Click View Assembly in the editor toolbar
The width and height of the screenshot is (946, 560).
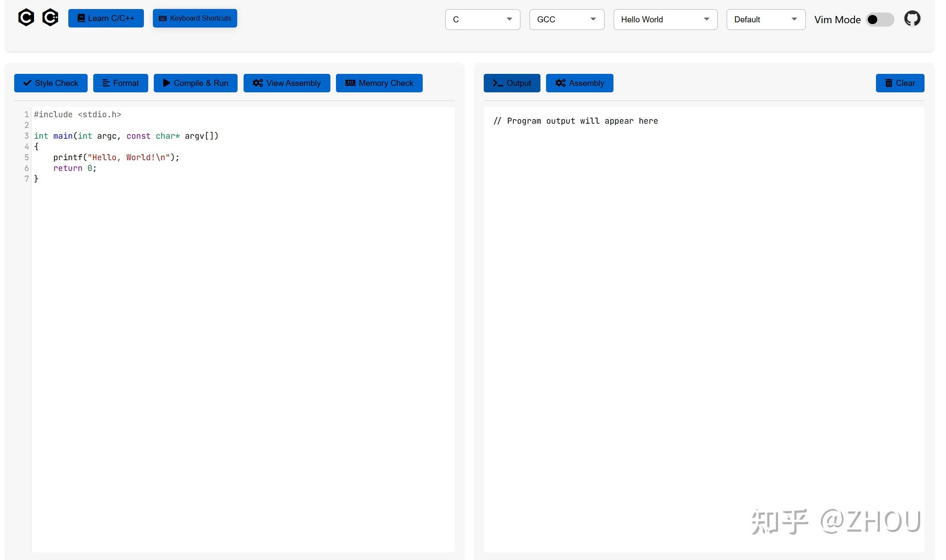(x=287, y=83)
